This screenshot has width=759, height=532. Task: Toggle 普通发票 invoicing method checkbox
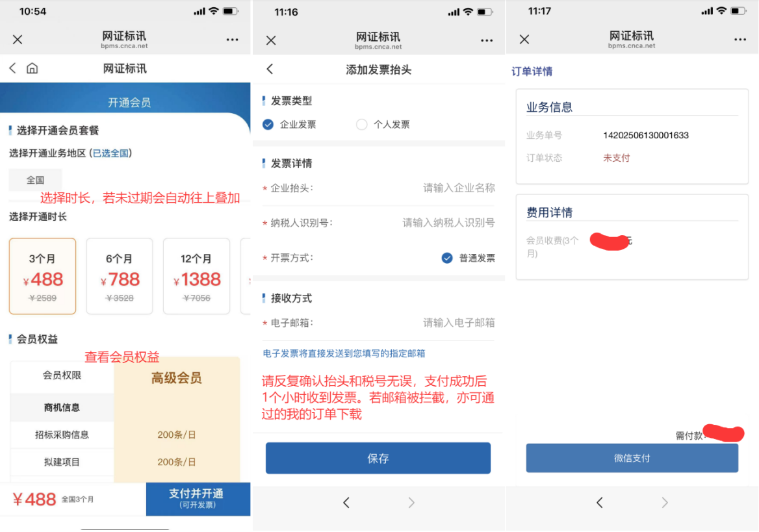pyautogui.click(x=447, y=258)
